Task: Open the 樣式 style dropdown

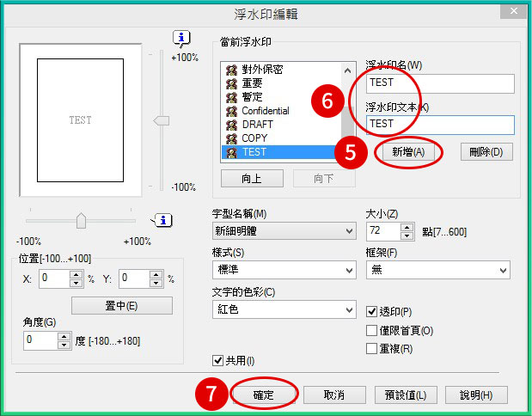Action: tap(284, 270)
